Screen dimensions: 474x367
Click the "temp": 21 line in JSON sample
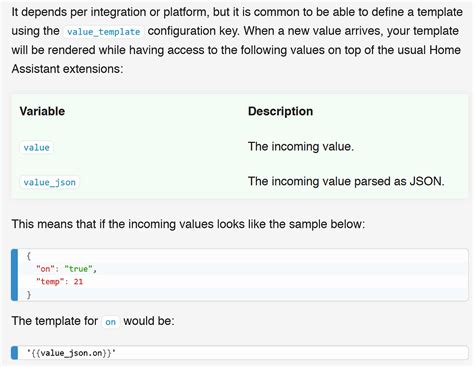coord(59,282)
